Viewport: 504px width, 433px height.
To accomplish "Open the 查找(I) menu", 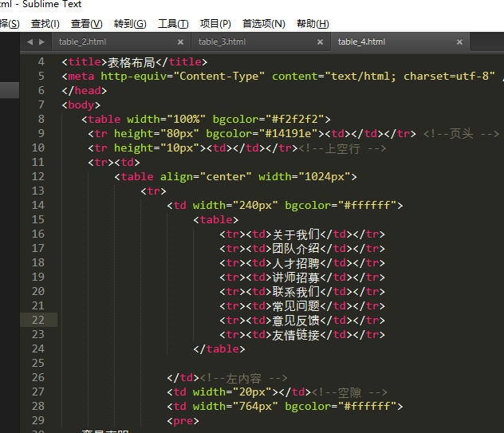I will pos(45,23).
